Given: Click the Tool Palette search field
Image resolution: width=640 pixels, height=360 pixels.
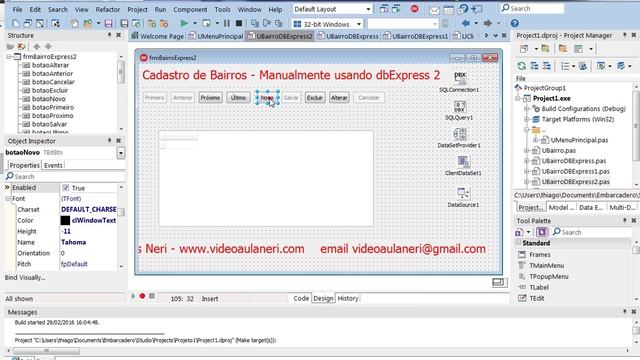Looking at the screenshot, I should (x=592, y=232).
